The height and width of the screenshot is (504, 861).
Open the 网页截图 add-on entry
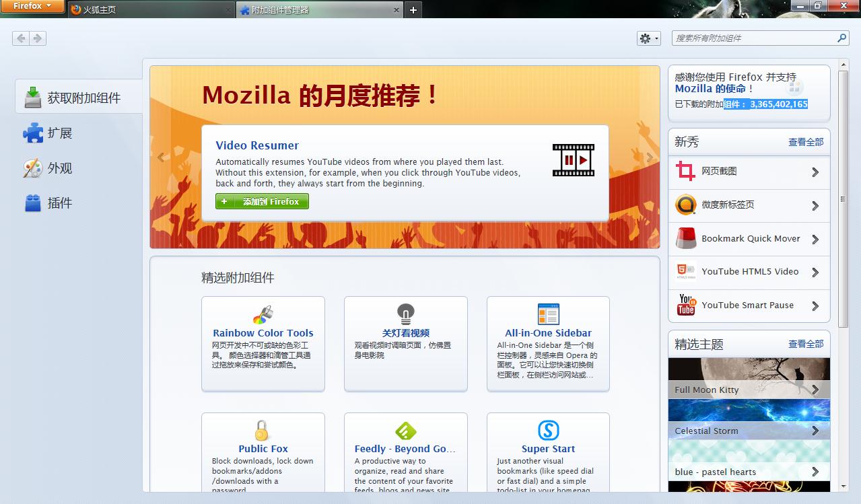pyautogui.click(x=749, y=172)
